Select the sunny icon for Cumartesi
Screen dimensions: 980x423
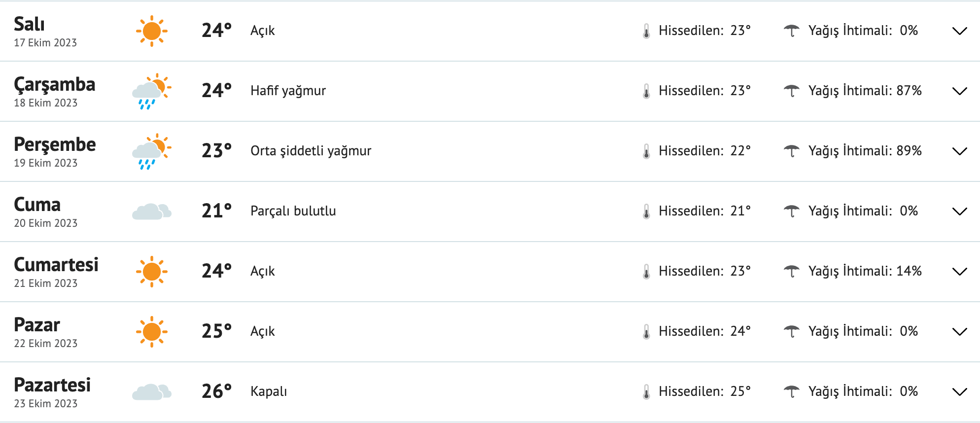click(152, 271)
